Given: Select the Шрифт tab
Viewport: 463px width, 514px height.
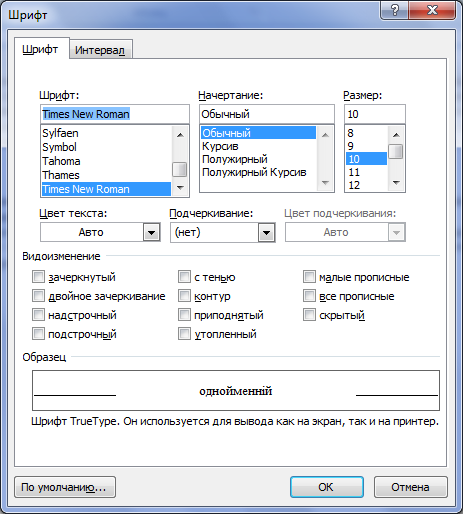Looking at the screenshot, I should pyautogui.click(x=41, y=49).
